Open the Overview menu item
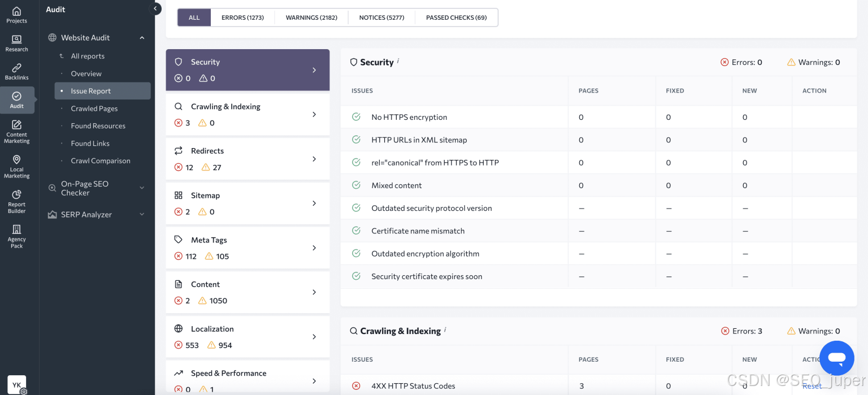Screen dimensions: 868x395 (86, 73)
